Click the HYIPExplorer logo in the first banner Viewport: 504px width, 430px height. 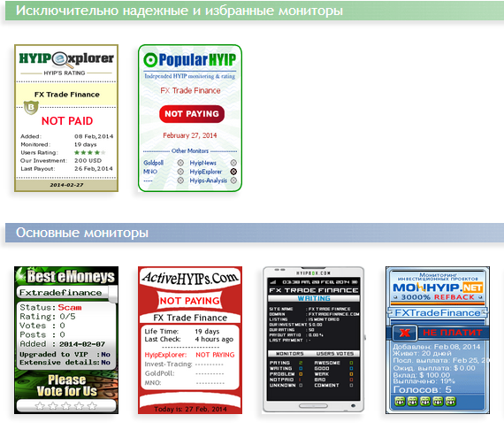(66, 59)
